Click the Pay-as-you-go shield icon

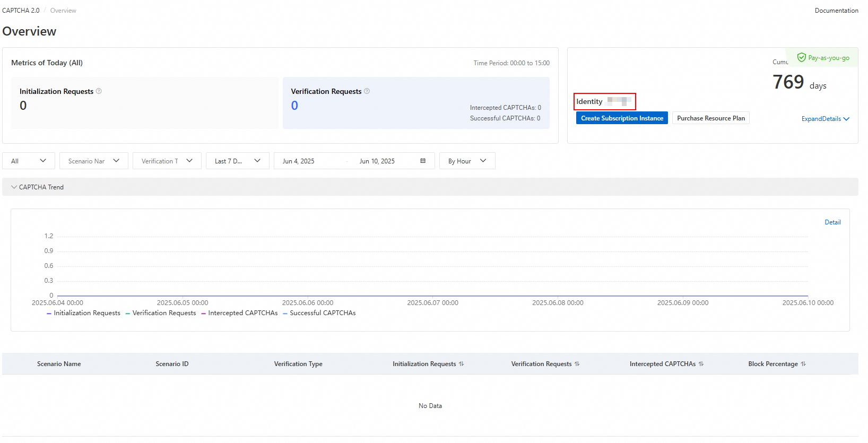pyautogui.click(x=802, y=57)
